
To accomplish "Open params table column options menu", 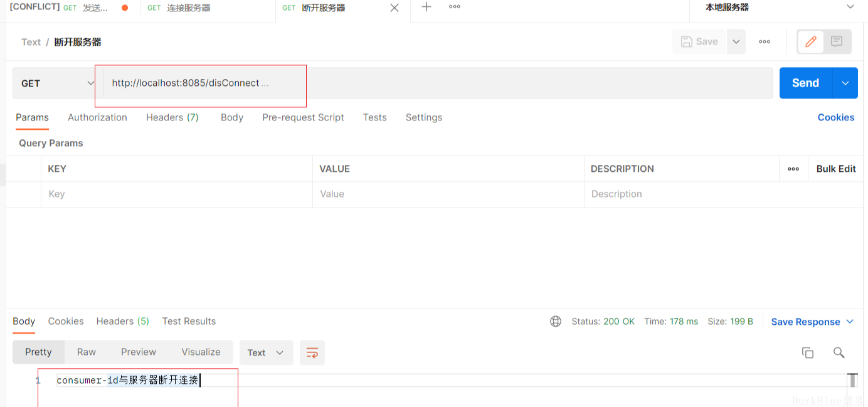I will point(793,169).
